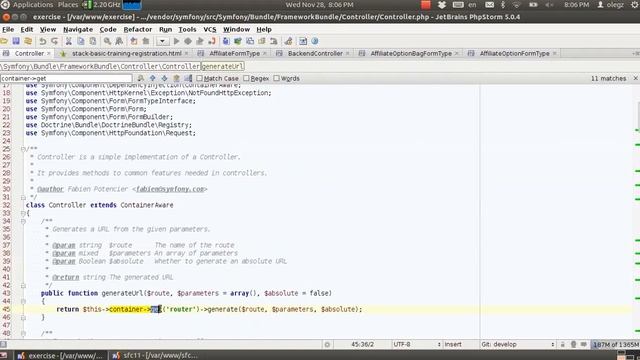Enable the Regex checkbox
Image resolution: width=640 pixels, height=360 pixels.
point(246,78)
